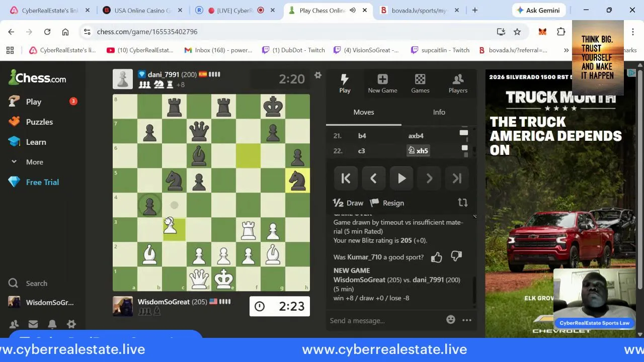The width and height of the screenshot is (644, 362).
Task: Jump to the last move
Action: 457,178
